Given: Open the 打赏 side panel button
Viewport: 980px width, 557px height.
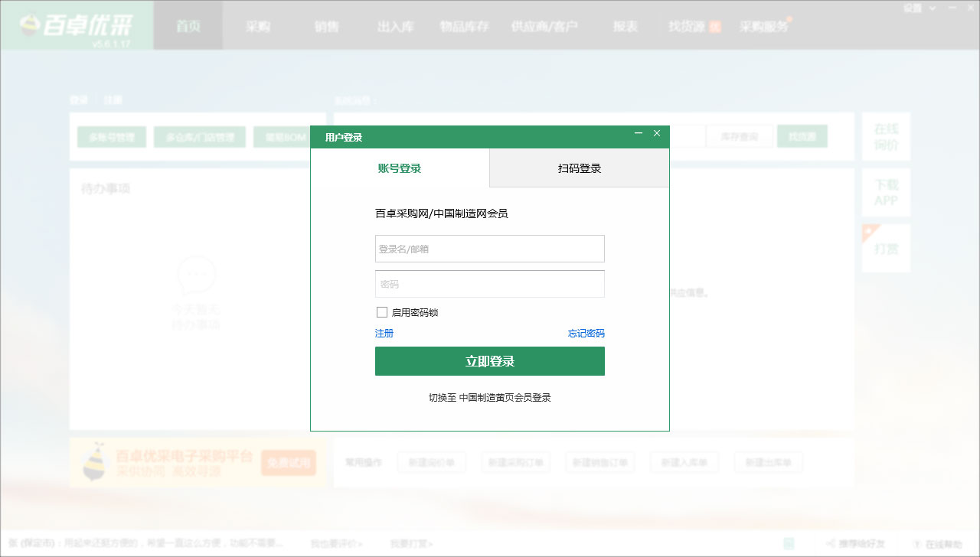Looking at the screenshot, I should point(887,249).
